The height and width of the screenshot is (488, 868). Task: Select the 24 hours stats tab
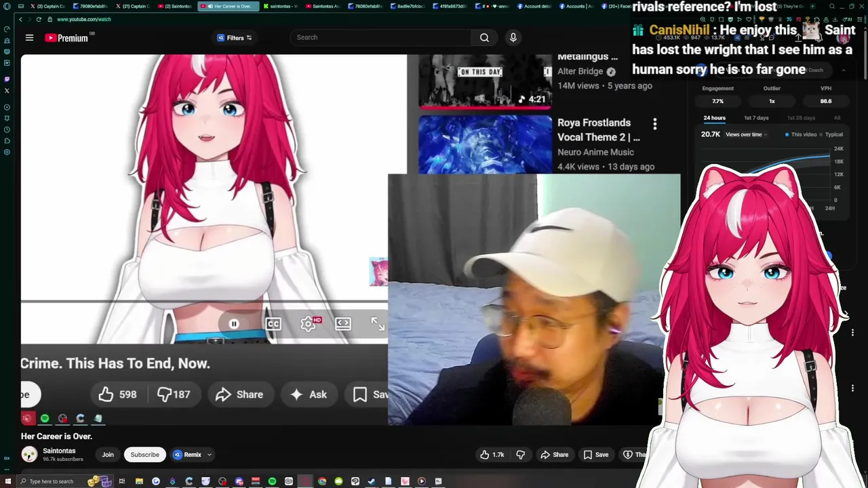[x=714, y=118]
